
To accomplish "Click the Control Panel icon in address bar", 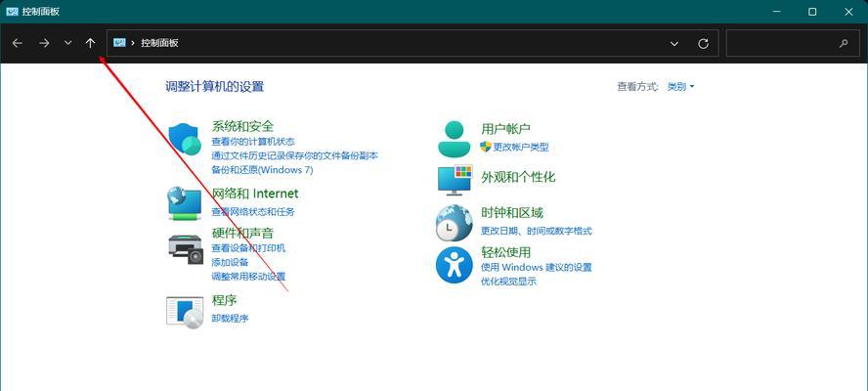I will (119, 43).
